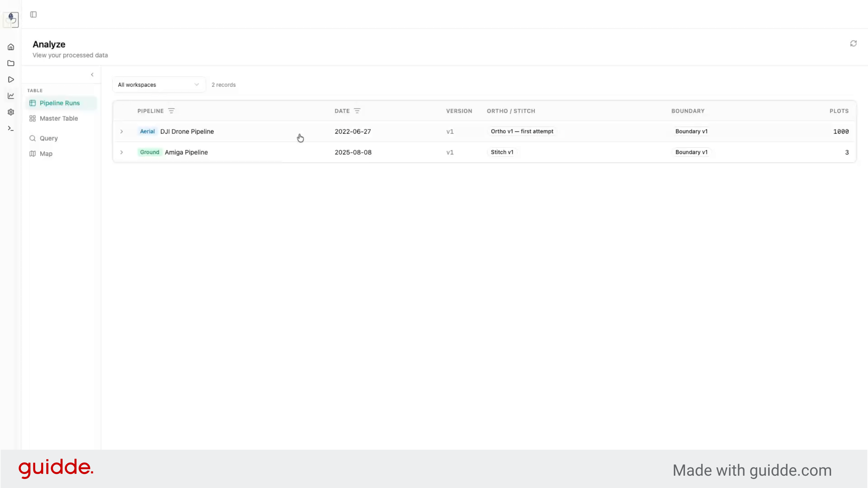Open the folder icon in left rail
This screenshot has width=868, height=488.
[x=11, y=63]
